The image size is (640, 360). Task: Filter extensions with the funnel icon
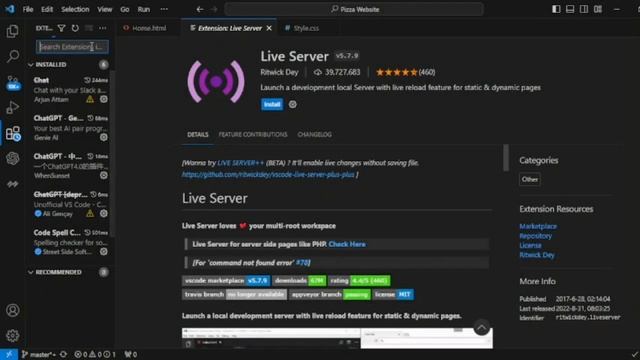[x=61, y=28]
